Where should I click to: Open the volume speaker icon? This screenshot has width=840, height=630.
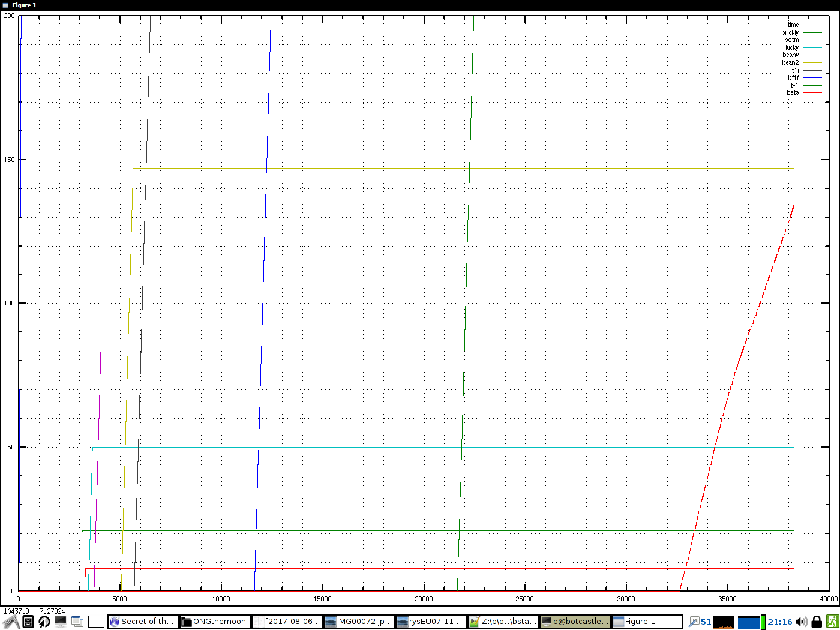pos(801,622)
